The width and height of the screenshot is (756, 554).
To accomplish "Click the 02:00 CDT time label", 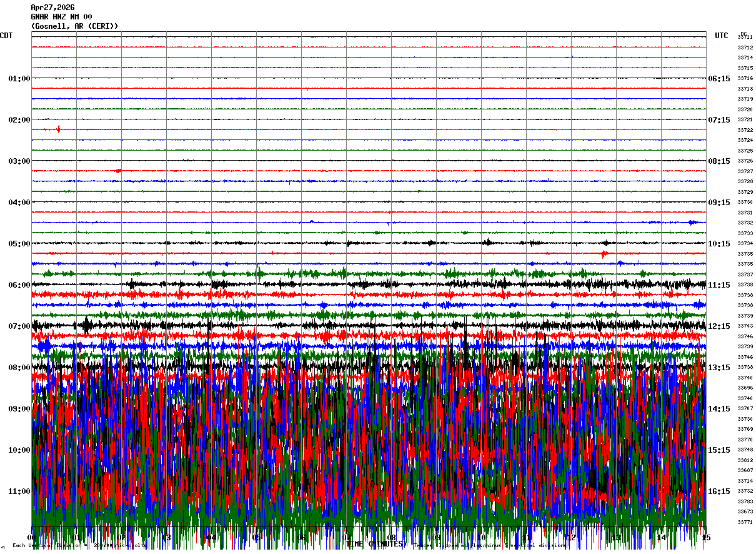I will [x=19, y=120].
